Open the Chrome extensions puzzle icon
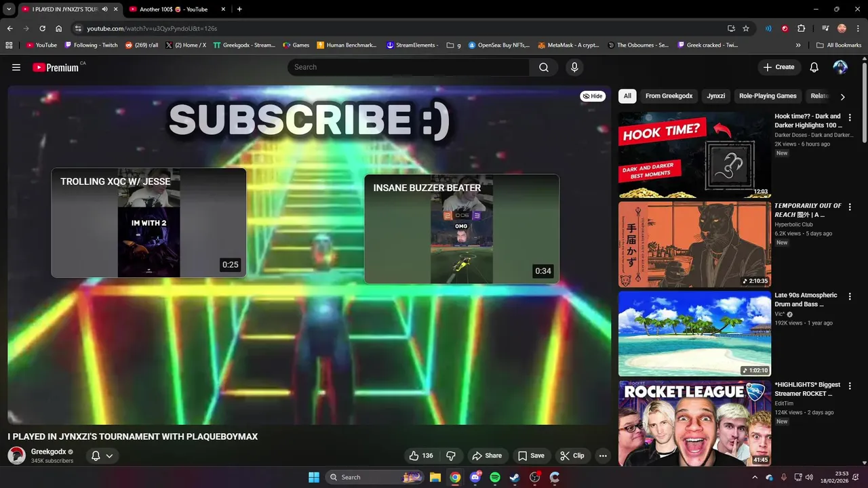This screenshot has height=488, width=868. [802, 28]
